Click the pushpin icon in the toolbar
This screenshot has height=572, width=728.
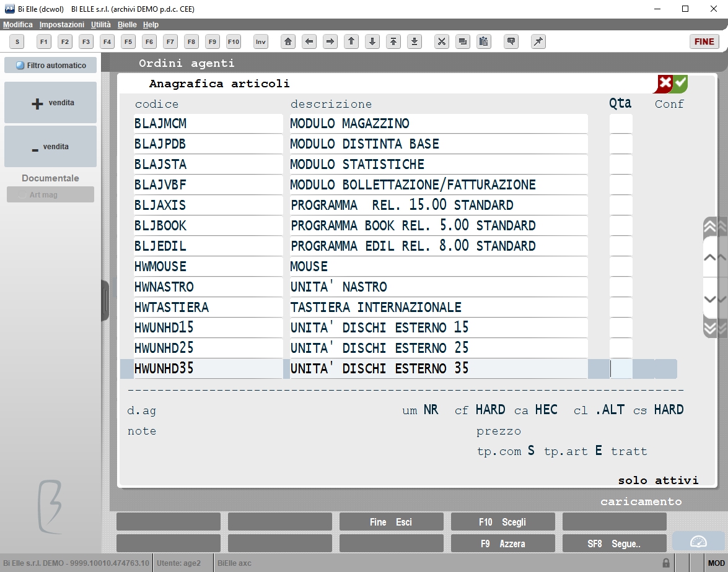[538, 41]
